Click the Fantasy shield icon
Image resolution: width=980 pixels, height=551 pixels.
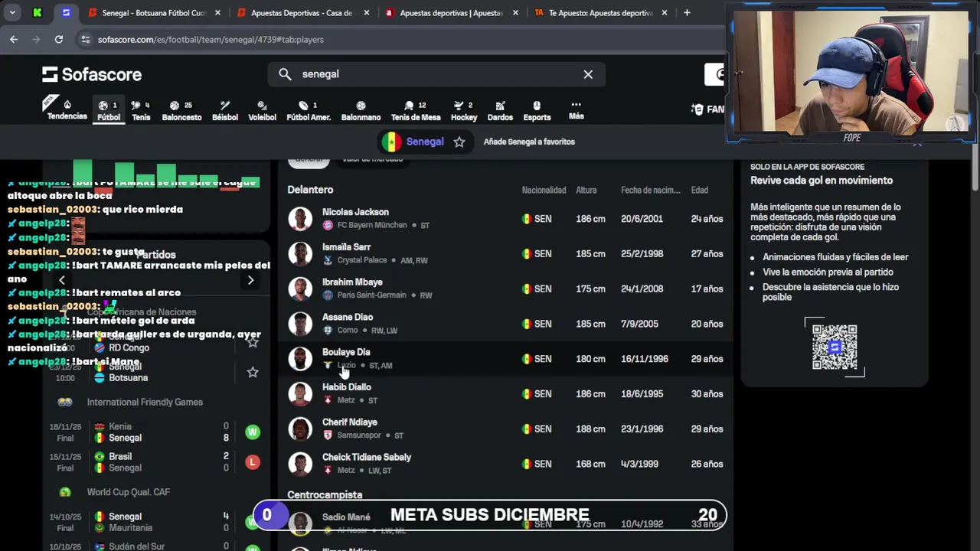pyautogui.click(x=697, y=109)
